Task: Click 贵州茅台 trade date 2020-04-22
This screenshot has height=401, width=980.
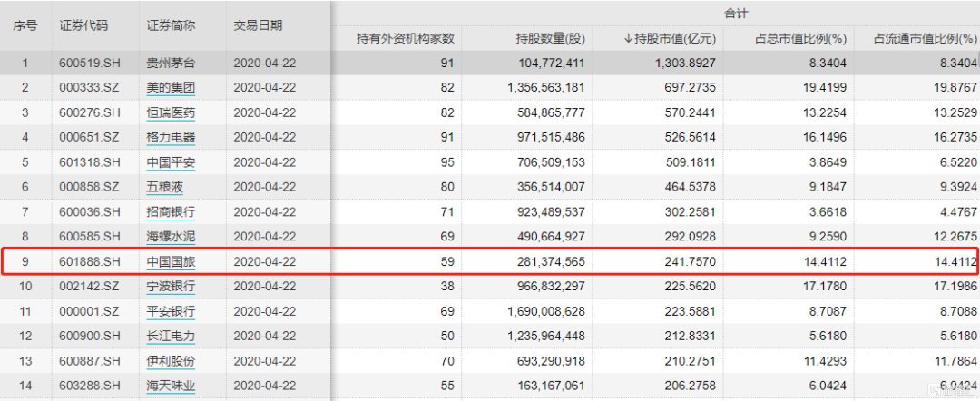Action: pos(264,63)
